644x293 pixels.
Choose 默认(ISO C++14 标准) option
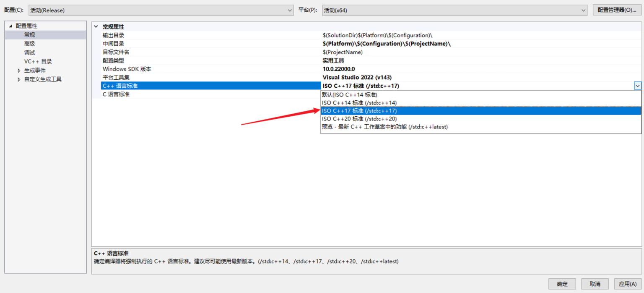pos(349,95)
